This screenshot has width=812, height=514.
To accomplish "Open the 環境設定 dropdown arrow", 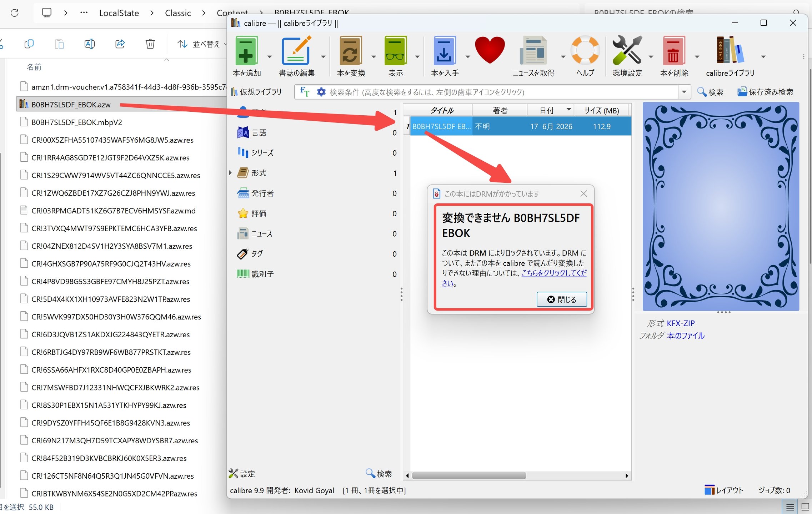I will pos(651,56).
